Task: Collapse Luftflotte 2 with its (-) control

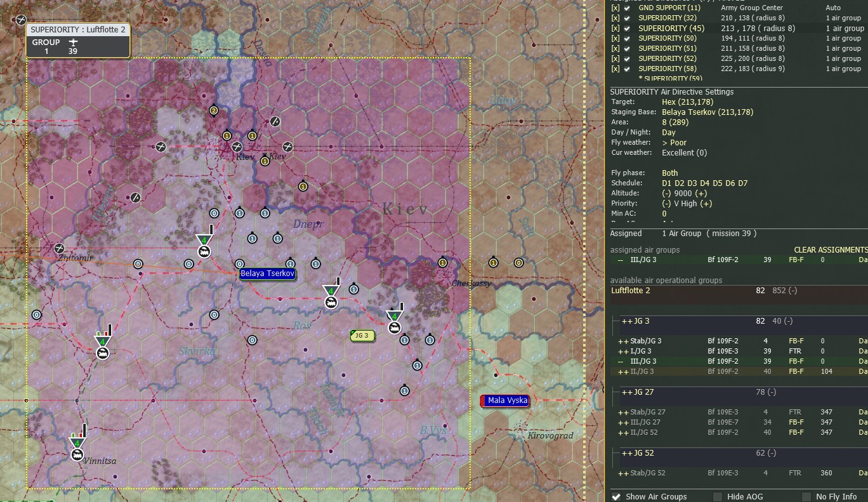Action: pos(793,291)
